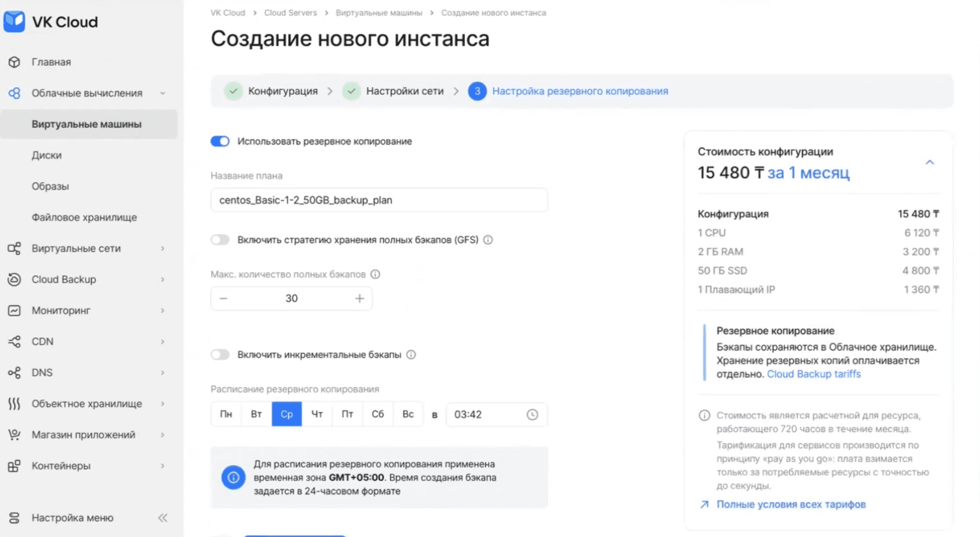Screen dimensions: 980x537
Task: Click Название плана input field
Action: (x=379, y=200)
